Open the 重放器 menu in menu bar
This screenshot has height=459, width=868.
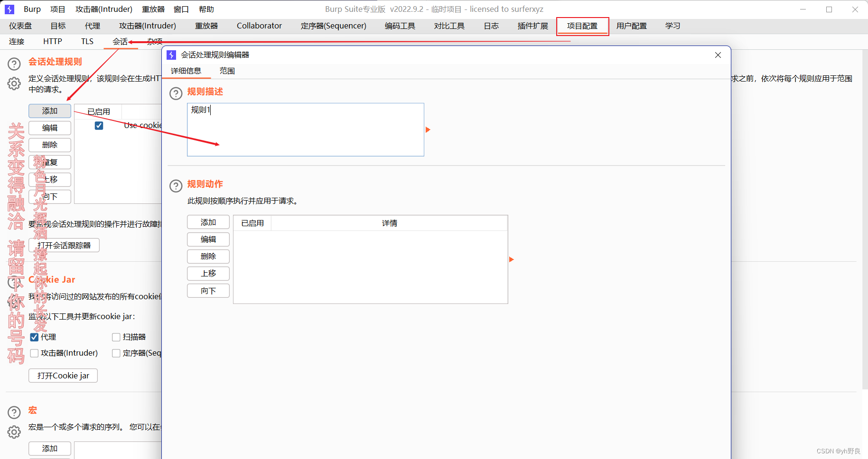point(153,9)
